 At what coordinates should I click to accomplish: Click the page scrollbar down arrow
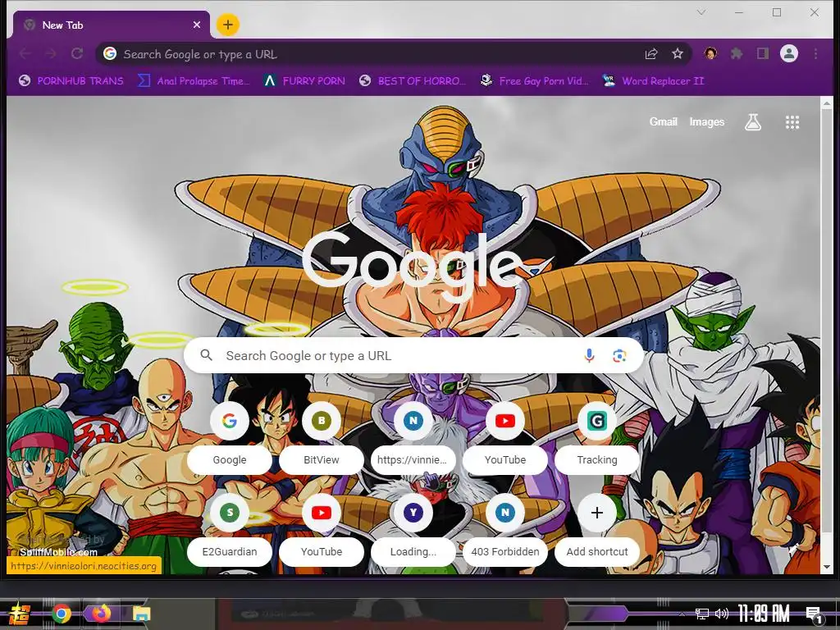827,567
